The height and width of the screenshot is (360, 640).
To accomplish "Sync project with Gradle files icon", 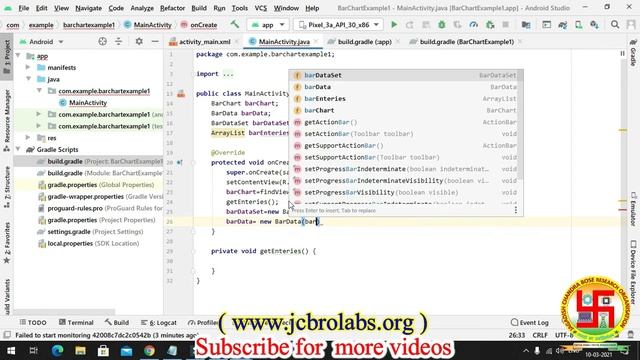I will 563,25.
